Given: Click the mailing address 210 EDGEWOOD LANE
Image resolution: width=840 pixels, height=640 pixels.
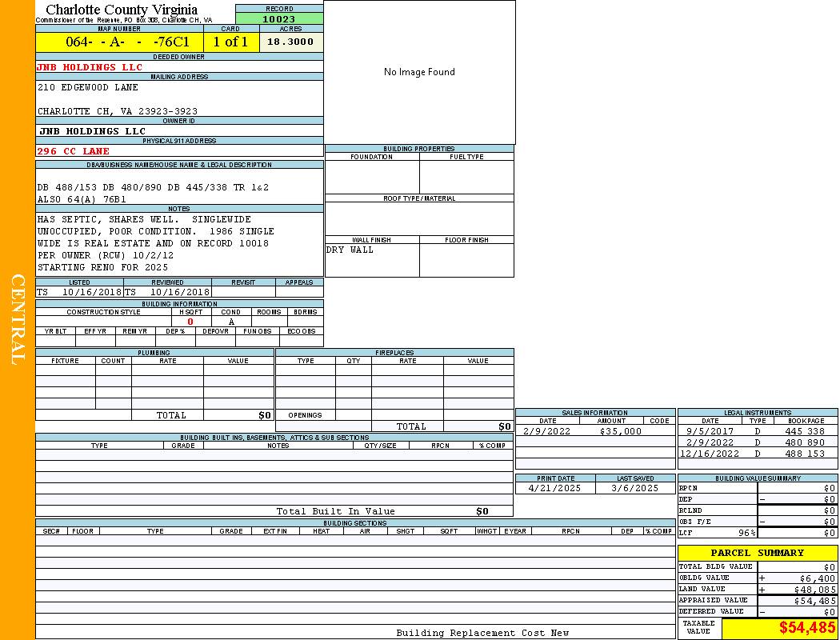Looking at the screenshot, I should point(88,87).
